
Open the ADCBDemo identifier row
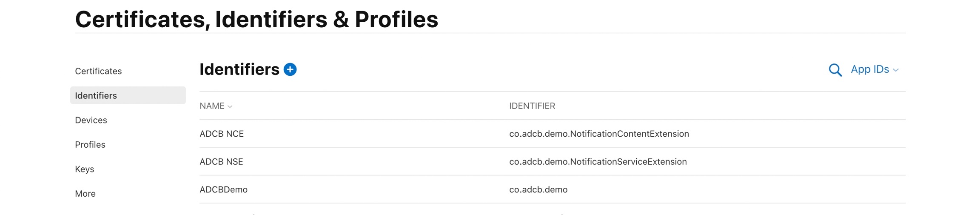click(x=223, y=189)
